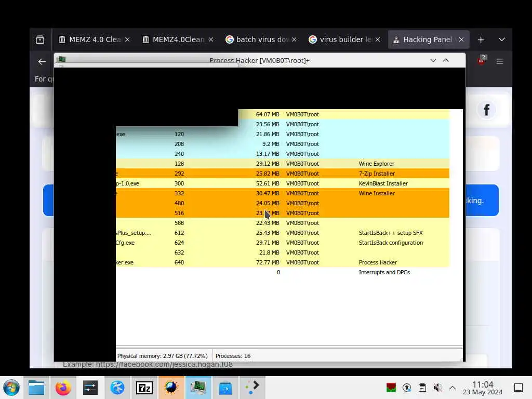The width and height of the screenshot is (532, 399).
Task: Switch to the batch virus download tab
Action: tap(261, 39)
